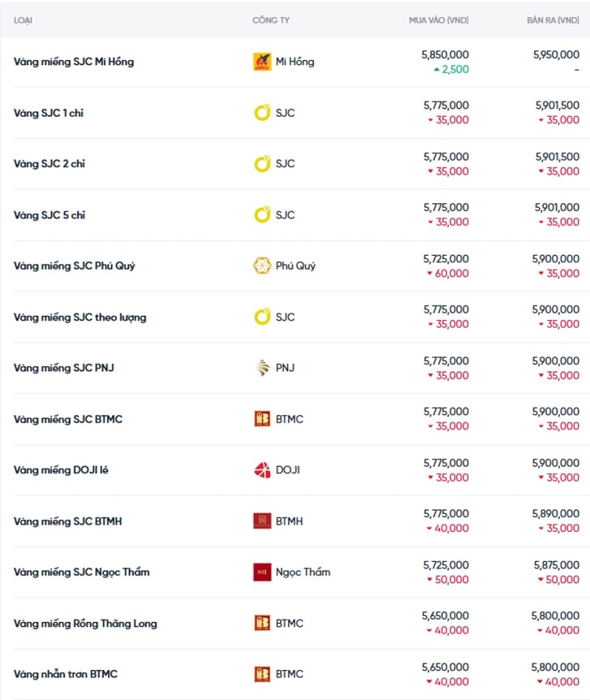590x700 pixels.
Task: Click Mi Hồng buy price 5,850,000
Action: [x=445, y=55]
